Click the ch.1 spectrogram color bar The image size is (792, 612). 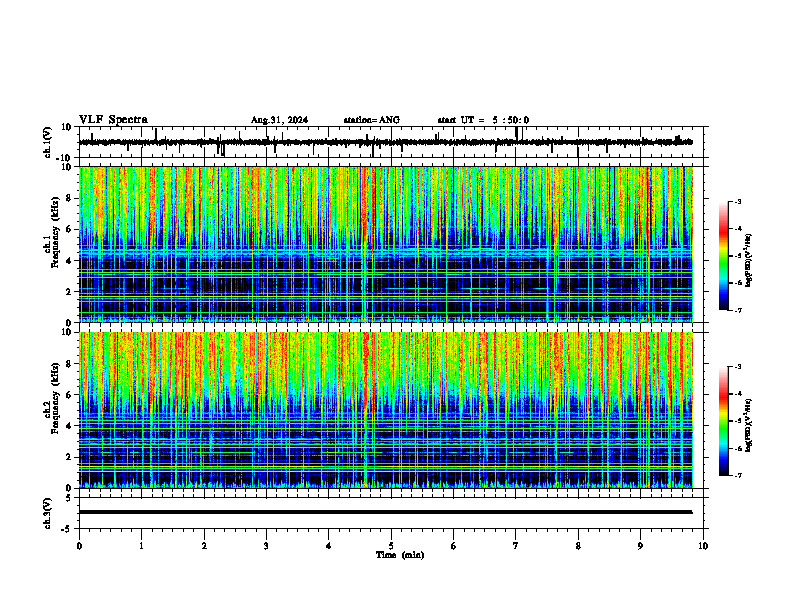(723, 256)
